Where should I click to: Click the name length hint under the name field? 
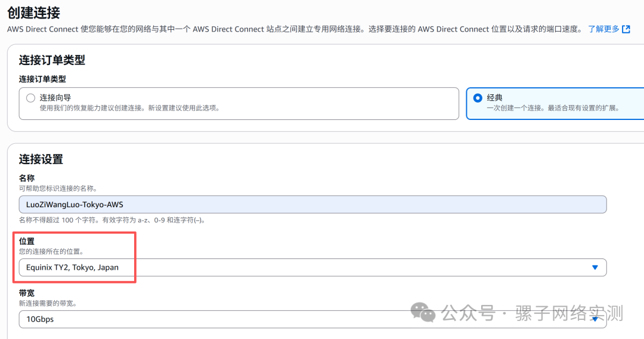click(112, 220)
